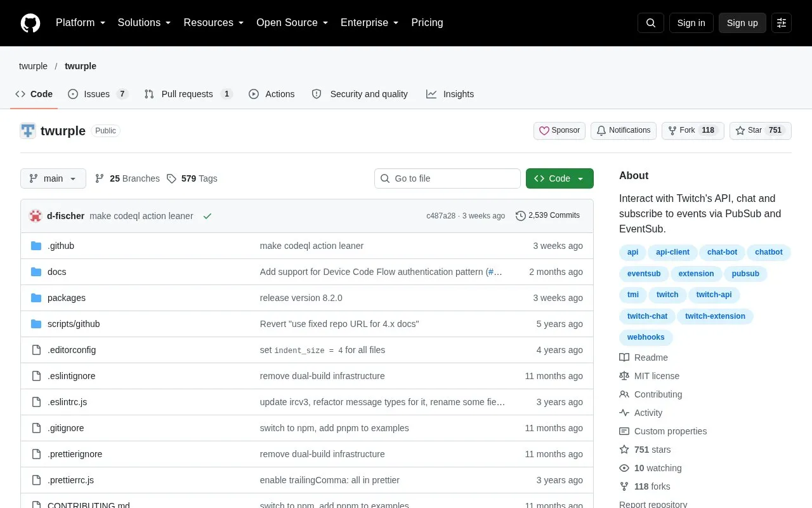Viewport: 812px width, 508px height.
Task: Expand the Resources menu
Action: (214, 23)
